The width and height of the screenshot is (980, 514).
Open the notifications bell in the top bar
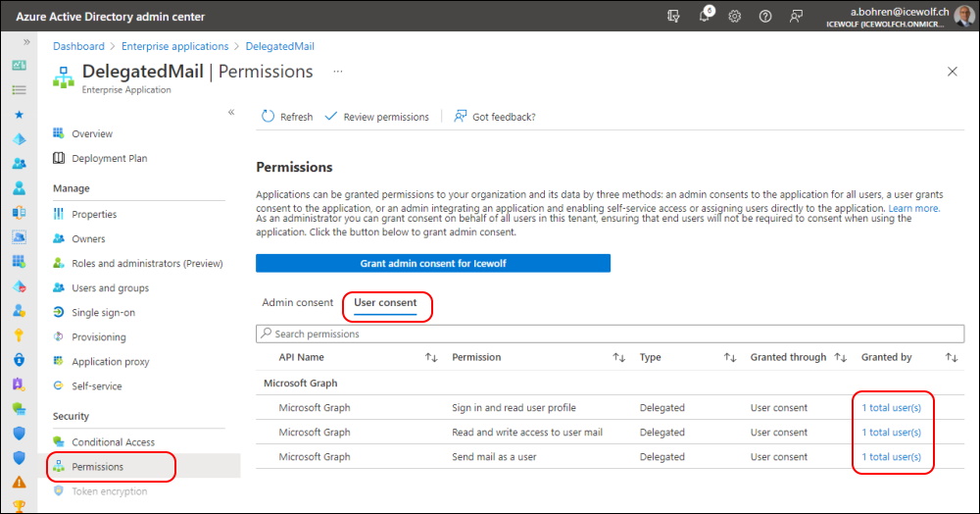point(705,16)
